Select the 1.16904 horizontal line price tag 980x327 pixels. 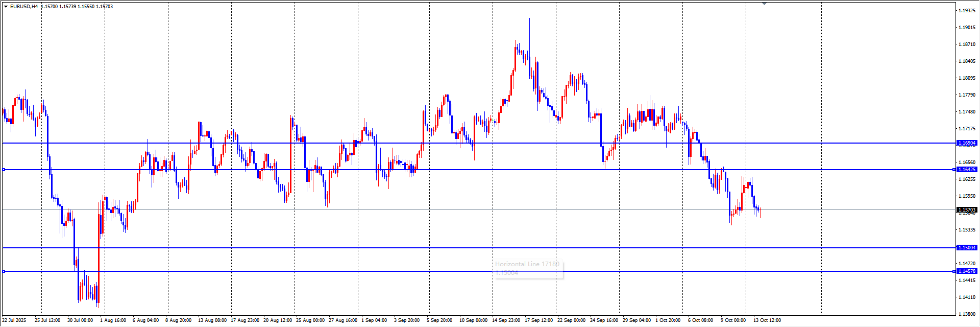[967, 143]
